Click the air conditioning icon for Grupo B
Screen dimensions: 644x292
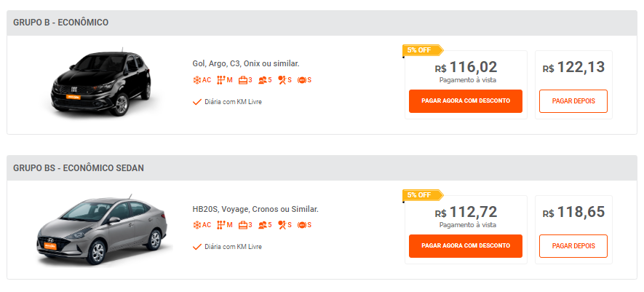coord(196,80)
